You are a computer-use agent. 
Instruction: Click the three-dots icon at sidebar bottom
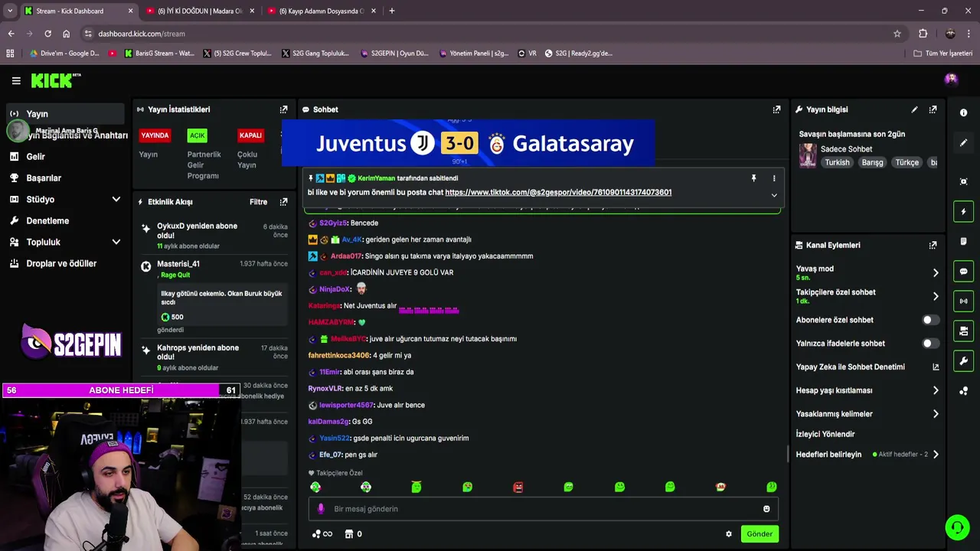pyautogui.click(x=963, y=391)
